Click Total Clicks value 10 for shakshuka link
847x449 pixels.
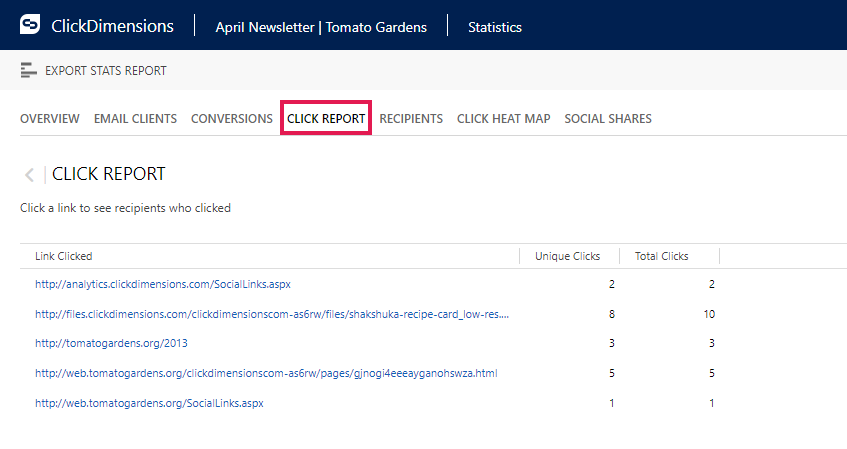click(709, 314)
